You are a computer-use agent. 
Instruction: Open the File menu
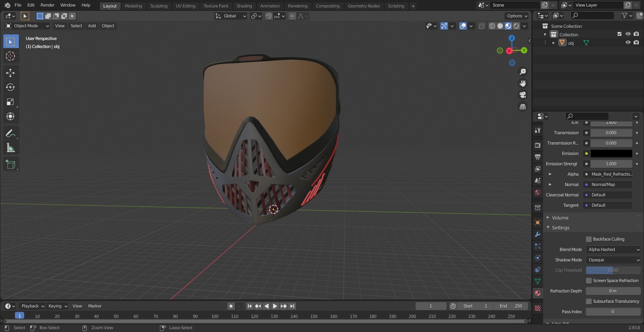[18, 5]
